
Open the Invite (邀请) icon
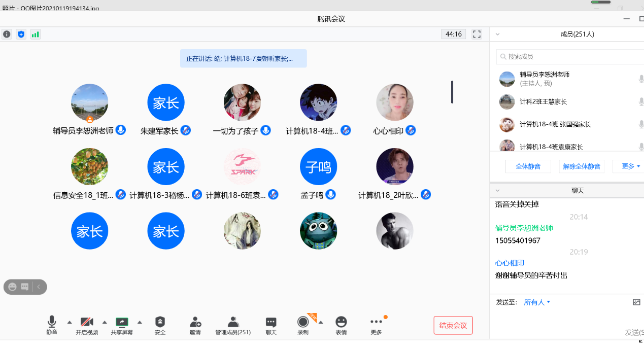click(195, 323)
